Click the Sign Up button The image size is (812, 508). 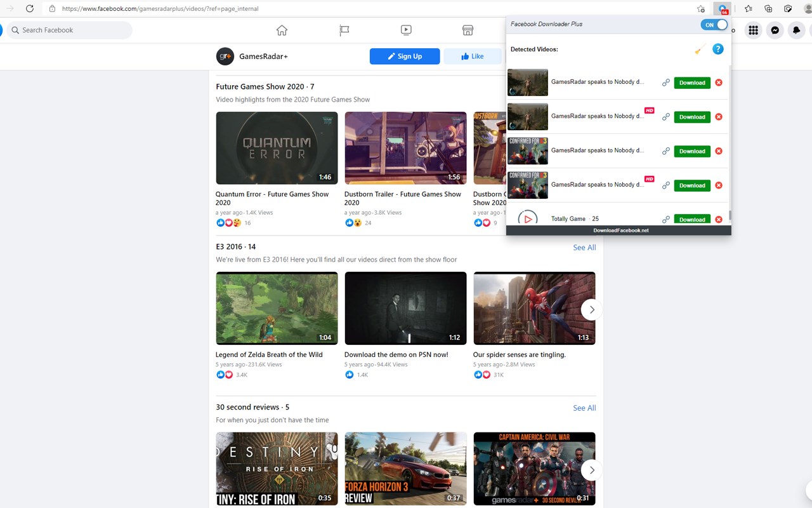point(405,57)
